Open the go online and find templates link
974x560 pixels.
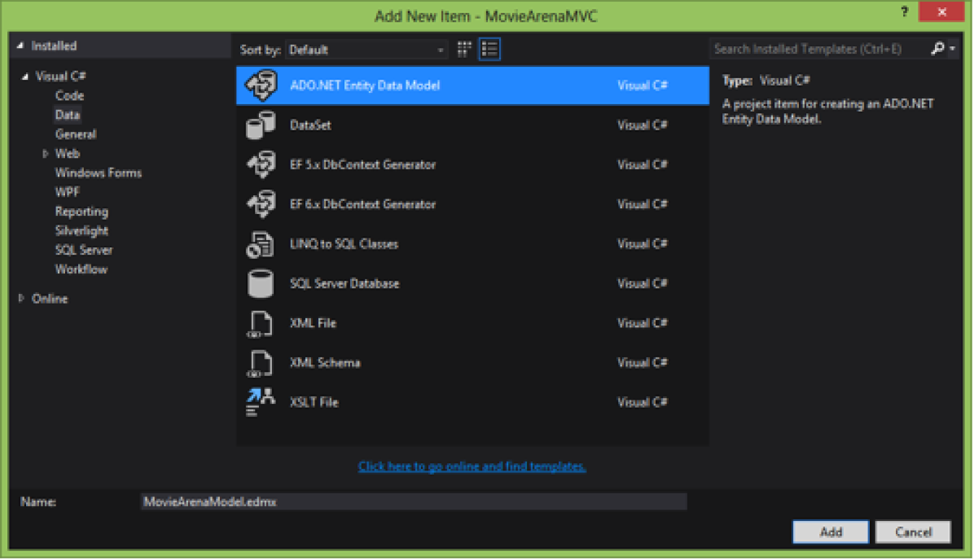pos(472,466)
